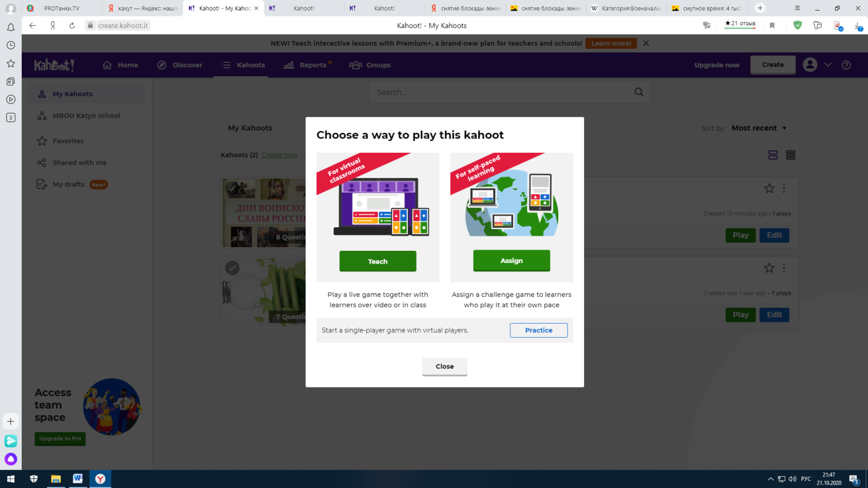This screenshot has width=868, height=488.
Task: Open the Most recent sort dropdown
Action: pos(759,128)
